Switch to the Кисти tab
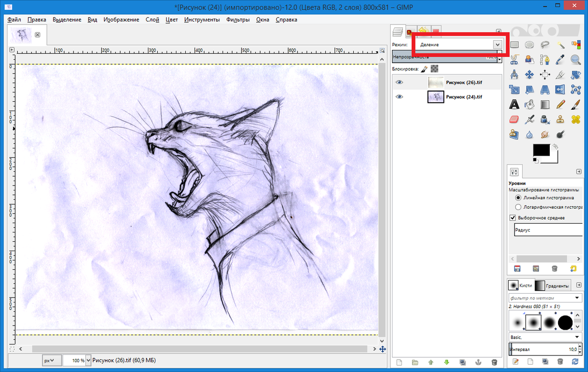The width and height of the screenshot is (588, 372). coord(520,285)
